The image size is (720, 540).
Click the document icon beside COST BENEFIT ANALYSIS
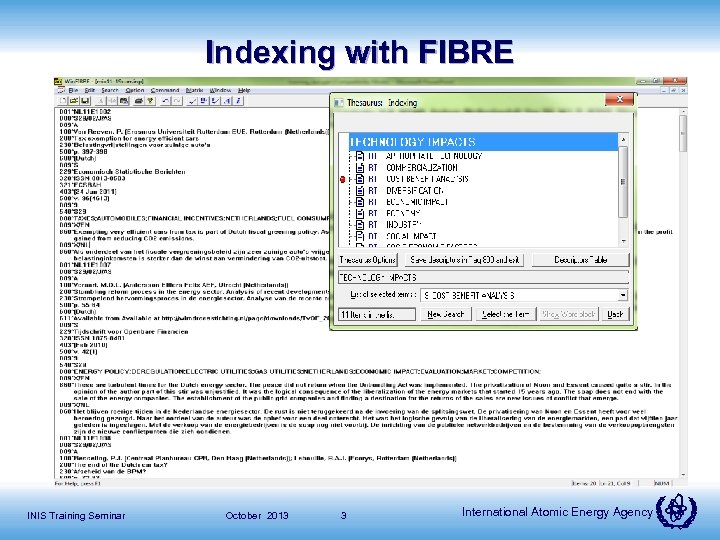360,179
